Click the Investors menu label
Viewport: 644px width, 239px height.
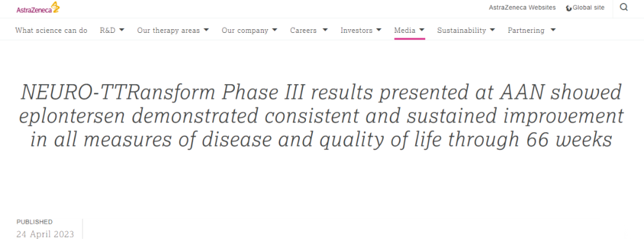[x=356, y=30]
